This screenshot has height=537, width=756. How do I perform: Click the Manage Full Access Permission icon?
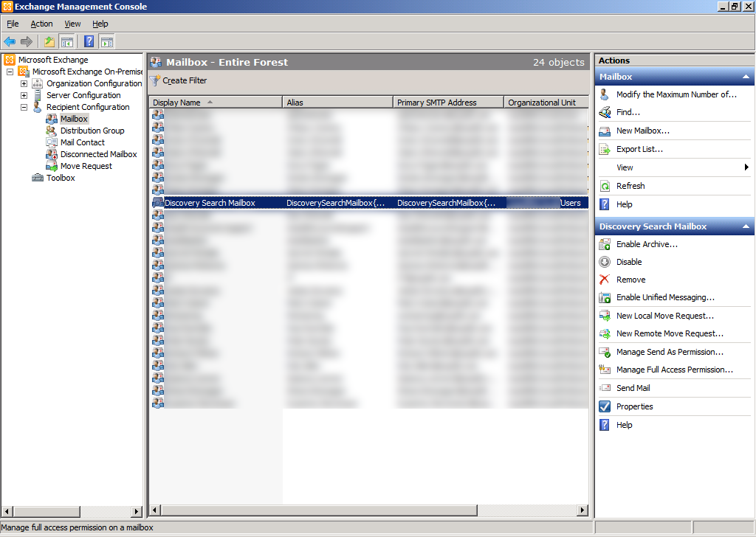tap(605, 370)
